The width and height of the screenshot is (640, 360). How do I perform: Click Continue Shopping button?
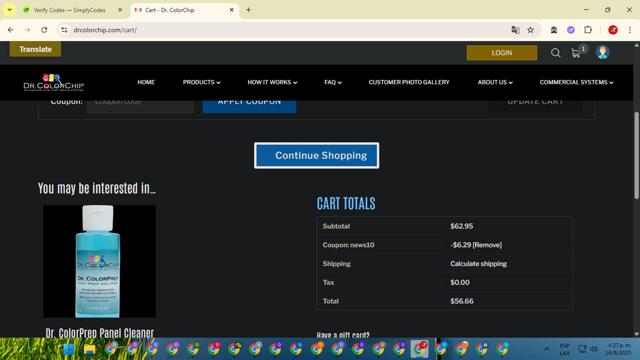click(x=316, y=156)
